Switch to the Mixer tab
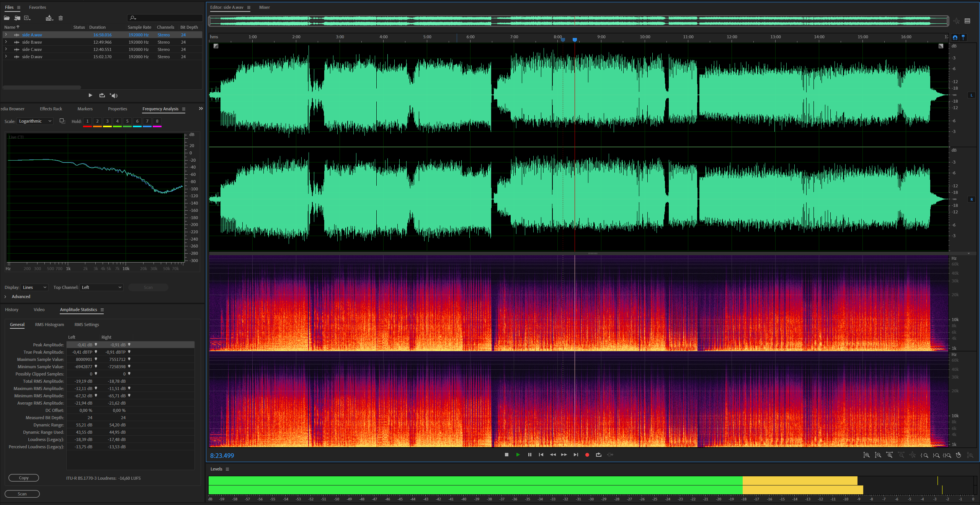Screen dimensions: 980x505 [x=265, y=7]
